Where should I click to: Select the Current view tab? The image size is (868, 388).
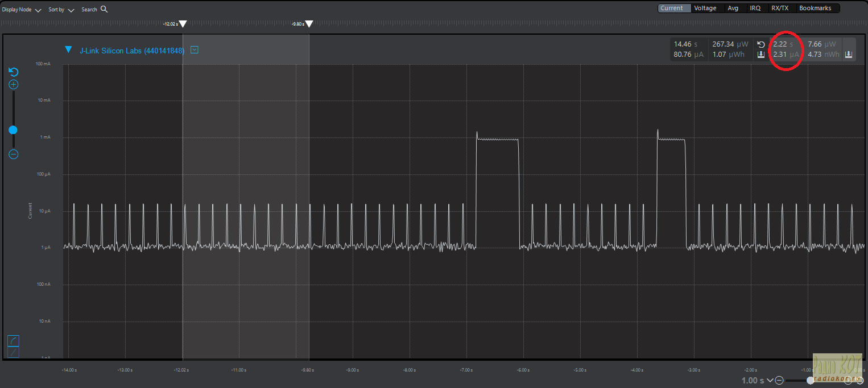(674, 8)
